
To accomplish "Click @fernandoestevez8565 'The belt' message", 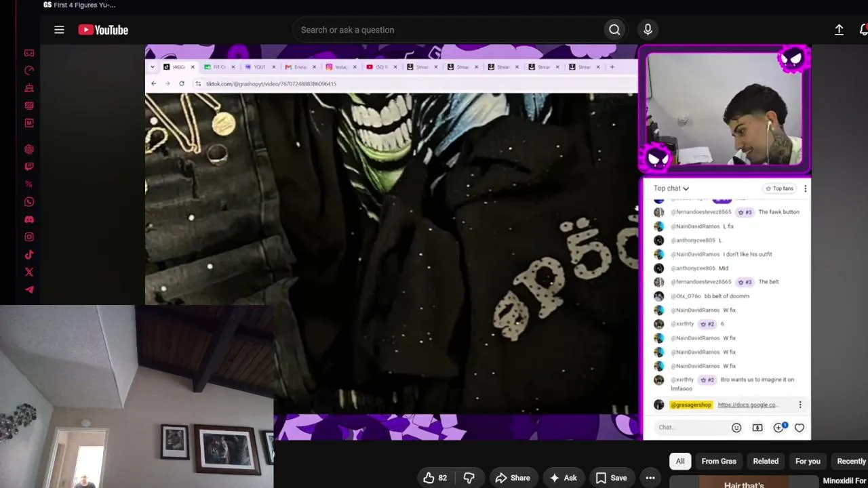I will pyautogui.click(x=716, y=282).
